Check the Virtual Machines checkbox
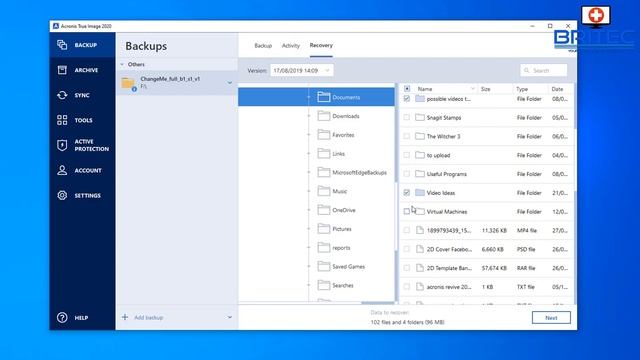 [x=407, y=211]
